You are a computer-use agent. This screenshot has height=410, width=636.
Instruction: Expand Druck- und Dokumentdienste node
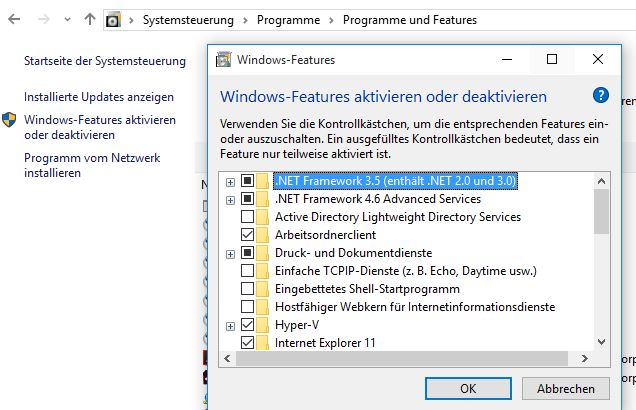point(230,254)
